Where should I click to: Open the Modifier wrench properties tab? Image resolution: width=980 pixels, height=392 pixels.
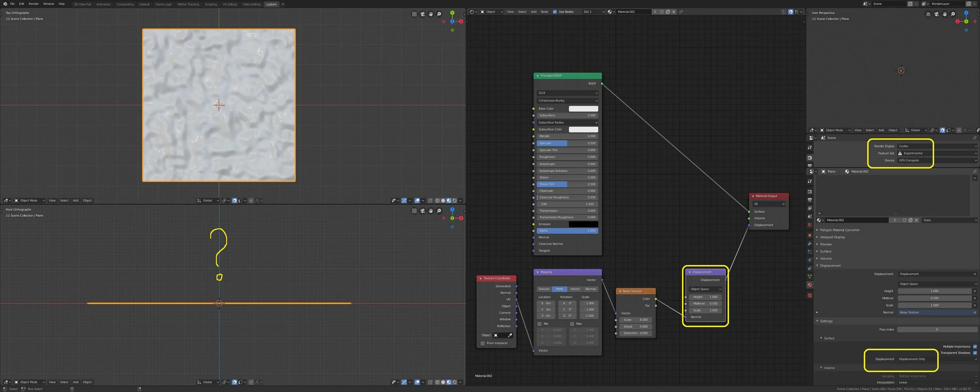pos(809,243)
